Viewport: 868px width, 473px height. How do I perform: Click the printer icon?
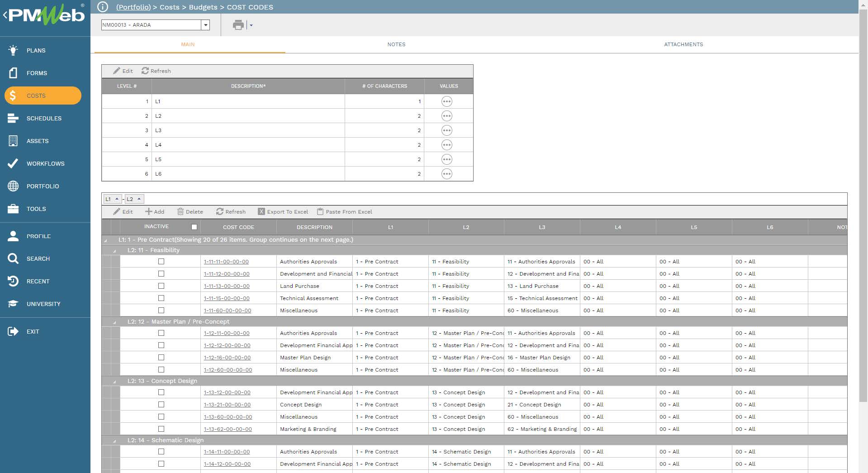click(238, 25)
